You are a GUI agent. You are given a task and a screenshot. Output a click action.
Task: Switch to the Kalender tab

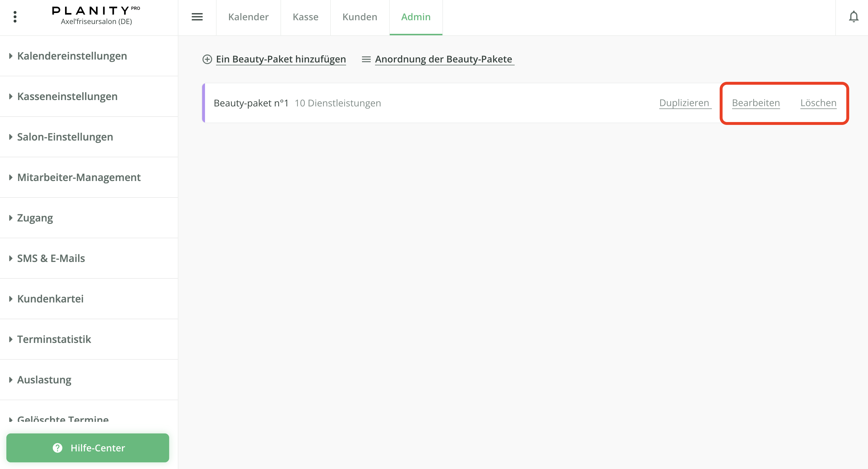[x=248, y=17]
